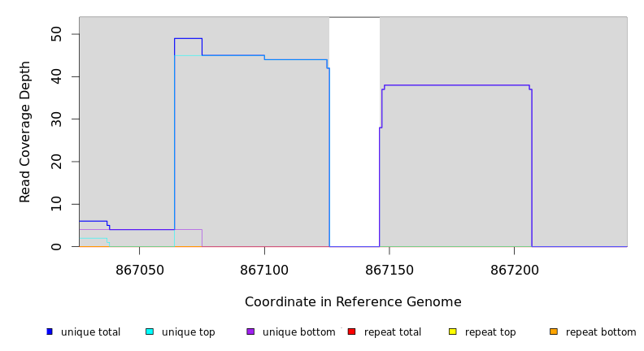Click the 867050 x-axis tick label
Viewport: 644px width, 351px height.
139,269
